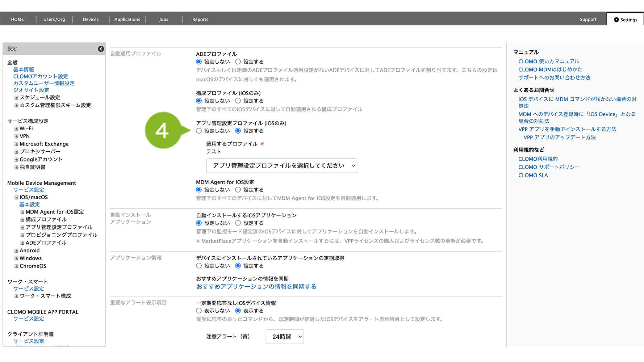Collapse the 設定 sidebar with arrow icon
The image size is (644, 362).
coord(101,49)
